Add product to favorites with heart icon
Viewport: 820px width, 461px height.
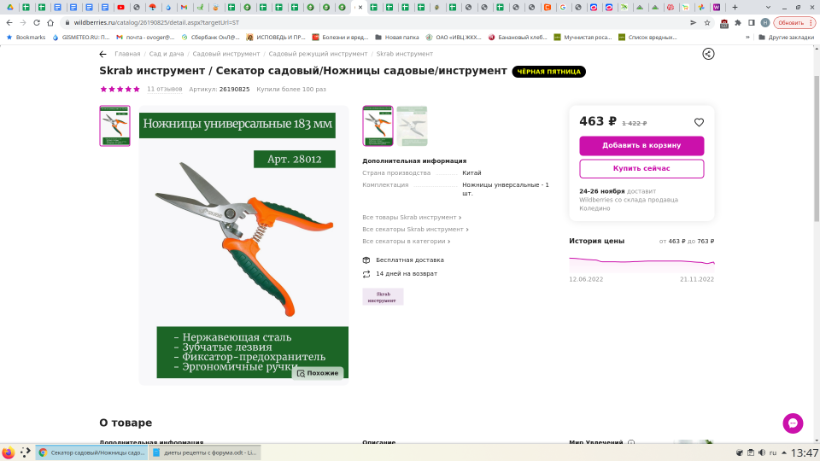699,122
